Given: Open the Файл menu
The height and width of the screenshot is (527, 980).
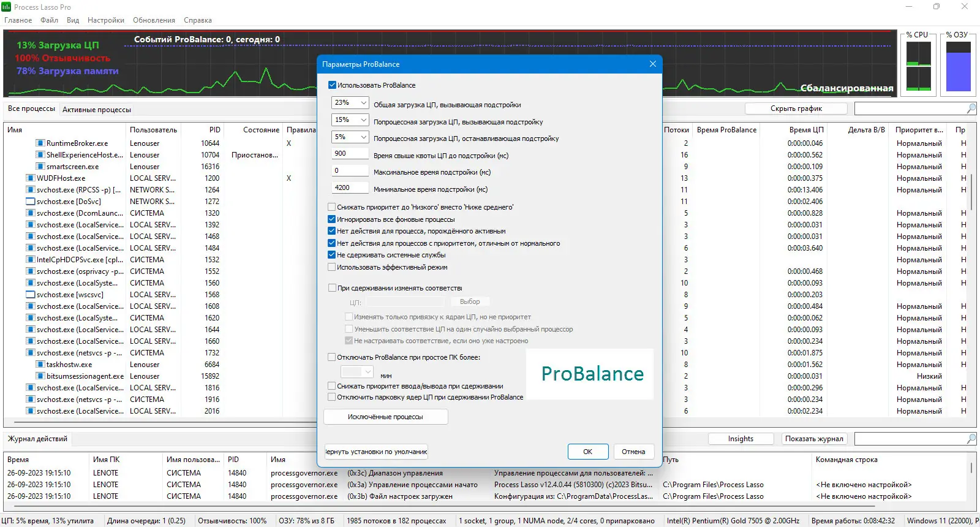Looking at the screenshot, I should point(50,20).
